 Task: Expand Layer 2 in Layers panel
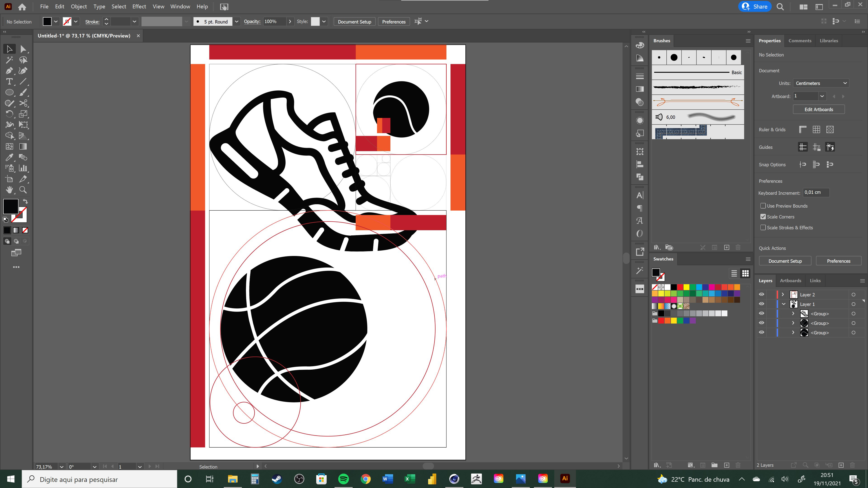783,294
